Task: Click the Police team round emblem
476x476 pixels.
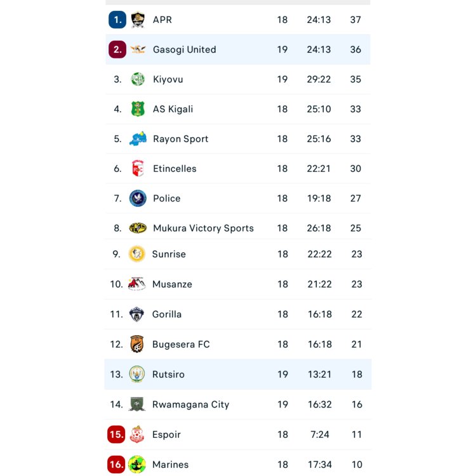Action: click(138, 199)
